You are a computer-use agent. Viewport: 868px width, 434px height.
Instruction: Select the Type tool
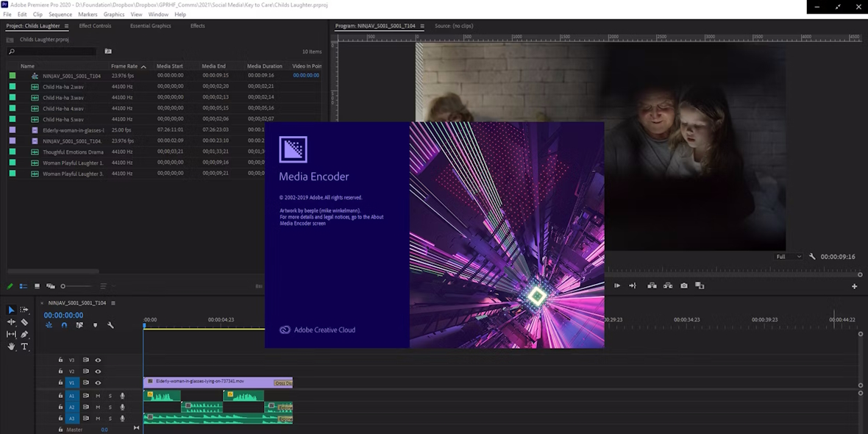click(x=25, y=346)
